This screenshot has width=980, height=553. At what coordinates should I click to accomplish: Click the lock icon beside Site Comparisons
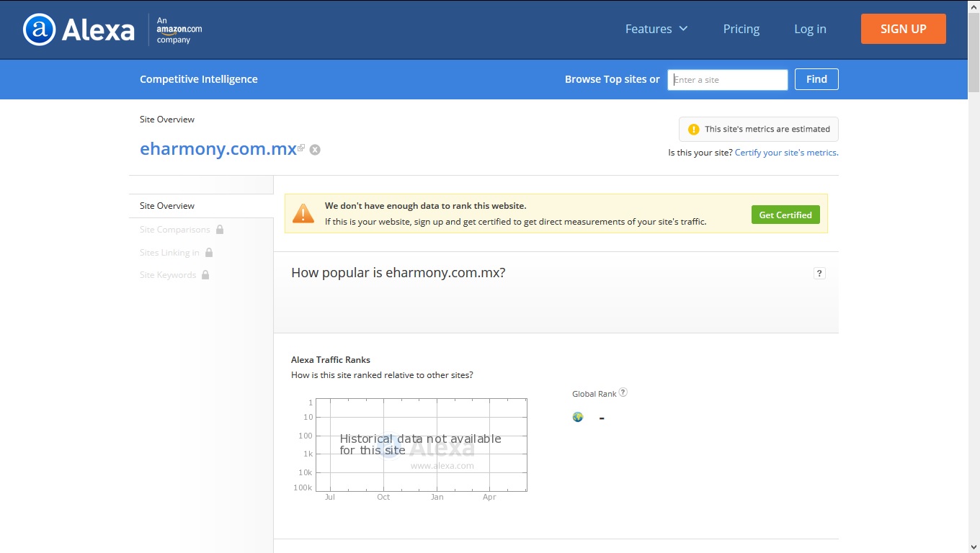coord(220,229)
